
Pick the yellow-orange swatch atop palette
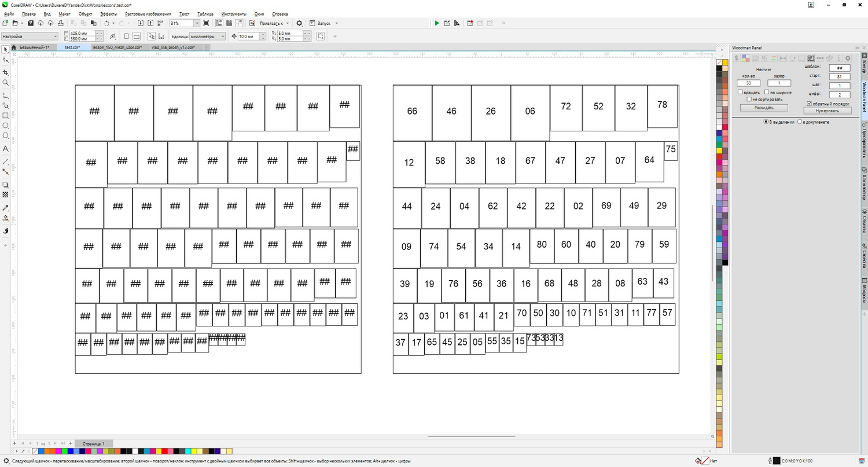724,62
